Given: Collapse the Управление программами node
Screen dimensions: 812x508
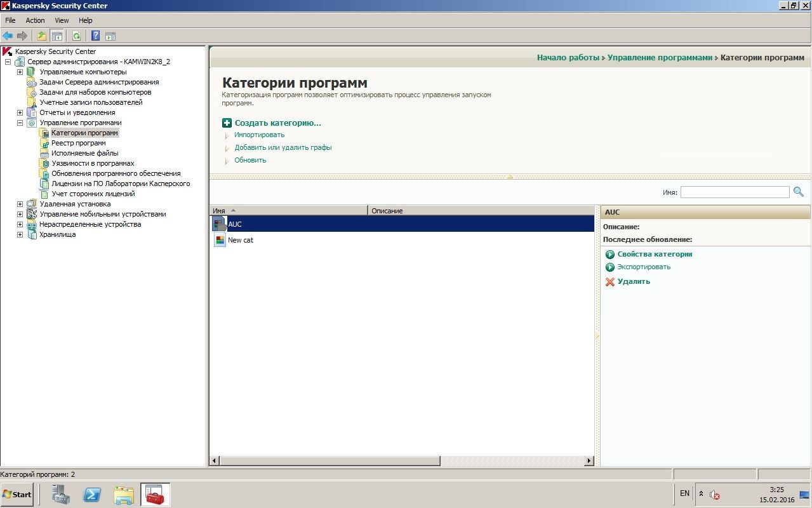Looking at the screenshot, I should click(x=20, y=123).
